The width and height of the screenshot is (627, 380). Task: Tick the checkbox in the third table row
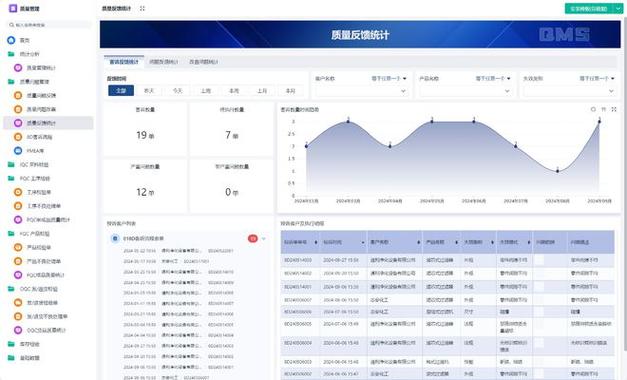coord(540,287)
